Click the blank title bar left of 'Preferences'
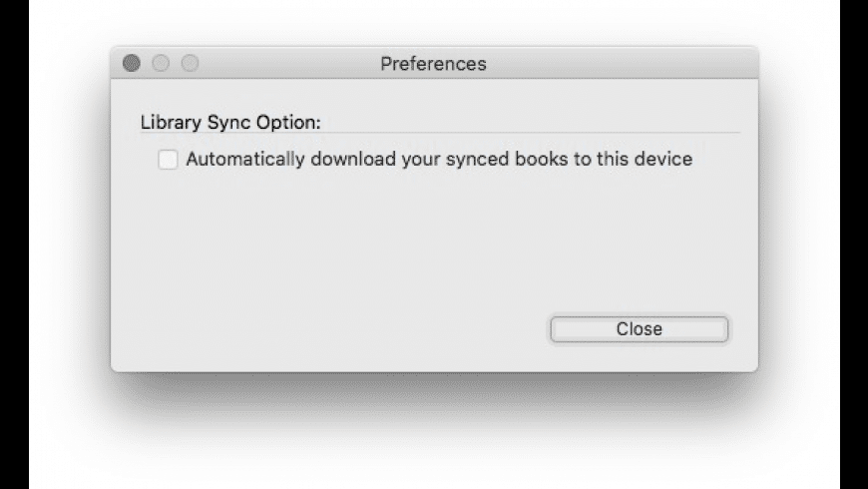The height and width of the screenshot is (489, 868). tap(289, 64)
